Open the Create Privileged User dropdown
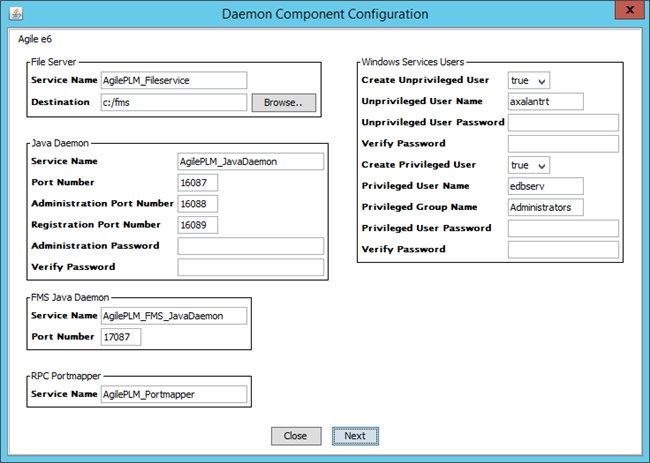This screenshot has height=463, width=650. (529, 165)
